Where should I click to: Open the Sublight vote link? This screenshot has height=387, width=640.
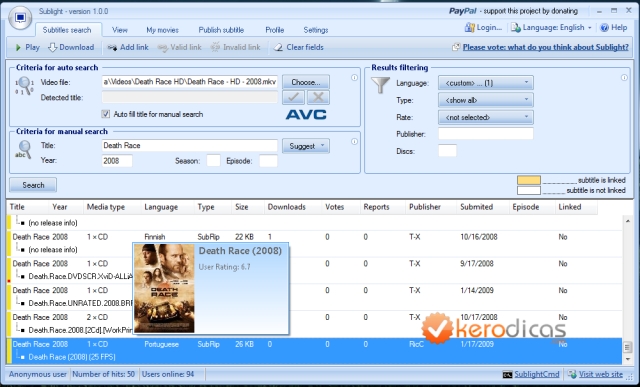545,47
